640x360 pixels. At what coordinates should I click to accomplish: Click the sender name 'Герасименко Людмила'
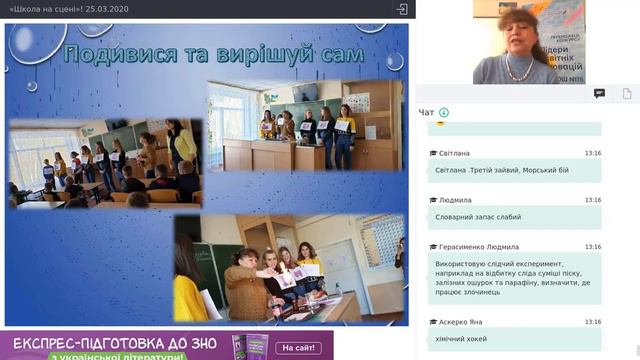pos(479,247)
